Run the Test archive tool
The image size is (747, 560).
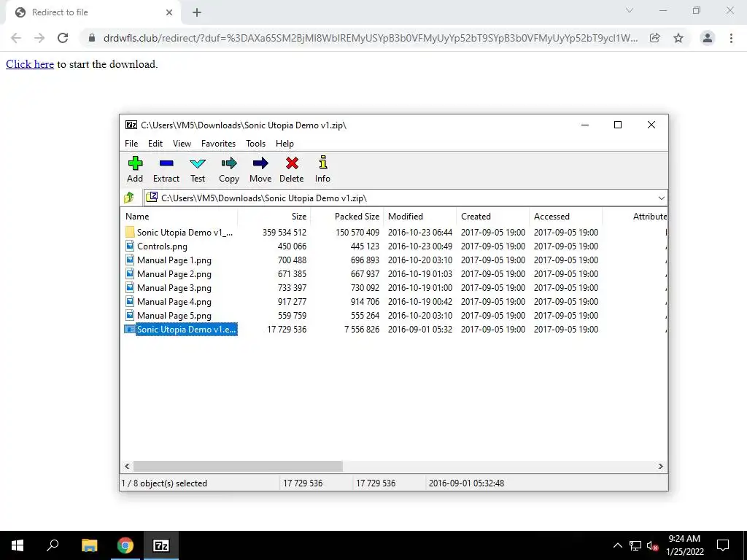click(198, 163)
